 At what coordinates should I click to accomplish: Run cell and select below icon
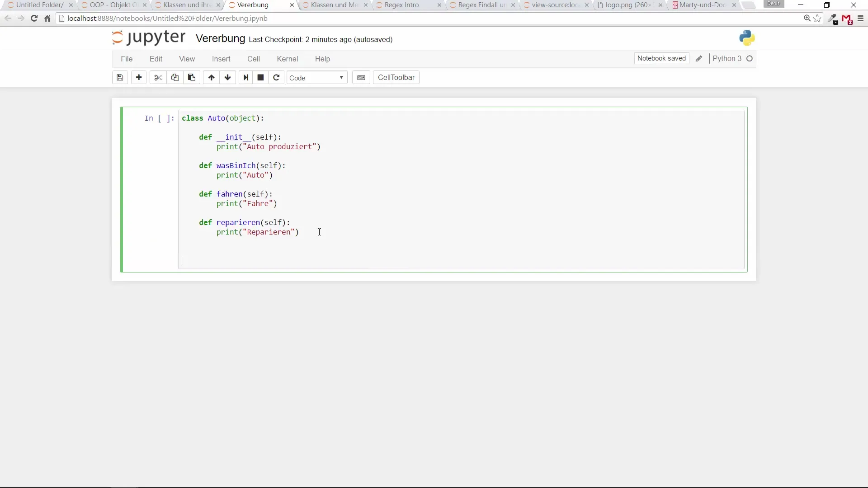tap(245, 78)
